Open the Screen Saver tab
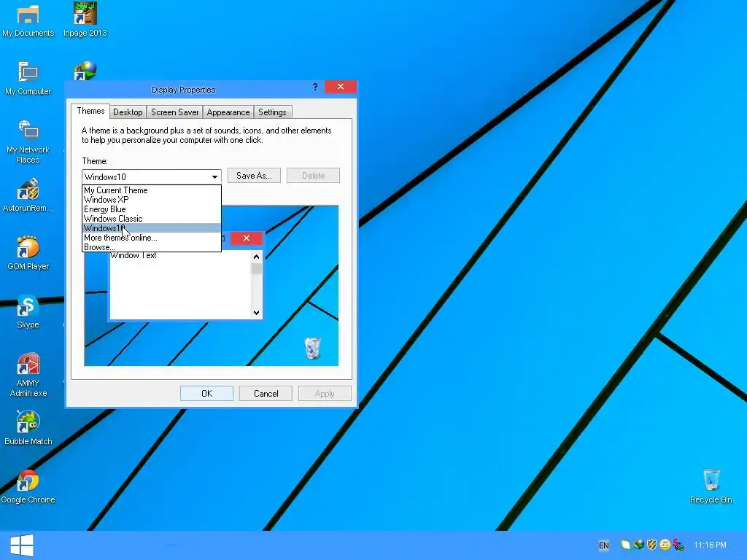The height and width of the screenshot is (560, 747). [x=175, y=112]
